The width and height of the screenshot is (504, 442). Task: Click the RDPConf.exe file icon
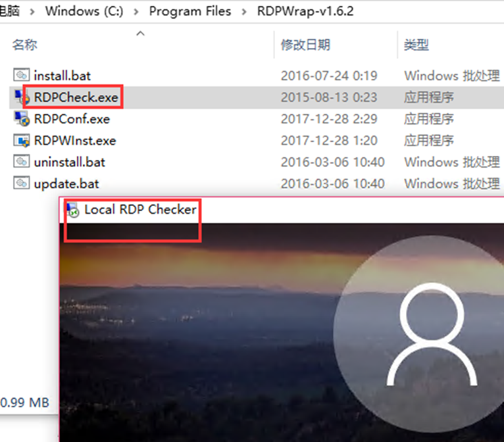click(x=22, y=118)
